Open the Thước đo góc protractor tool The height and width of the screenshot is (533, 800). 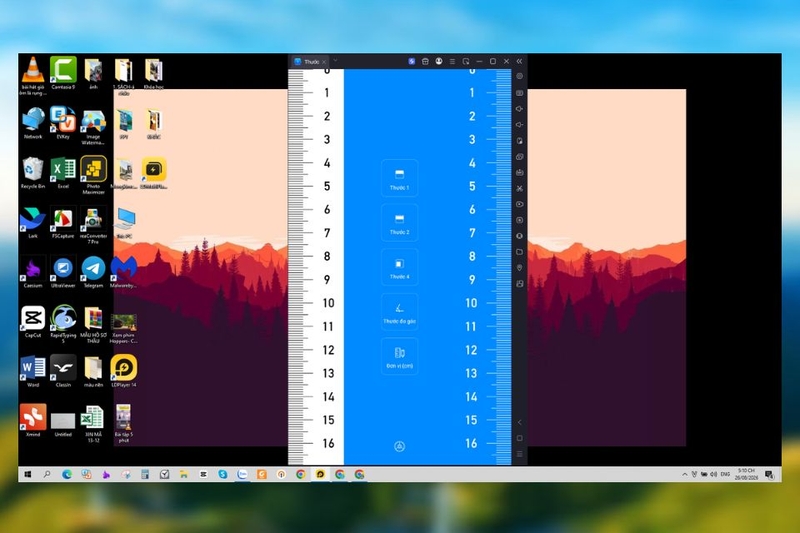pos(399,312)
